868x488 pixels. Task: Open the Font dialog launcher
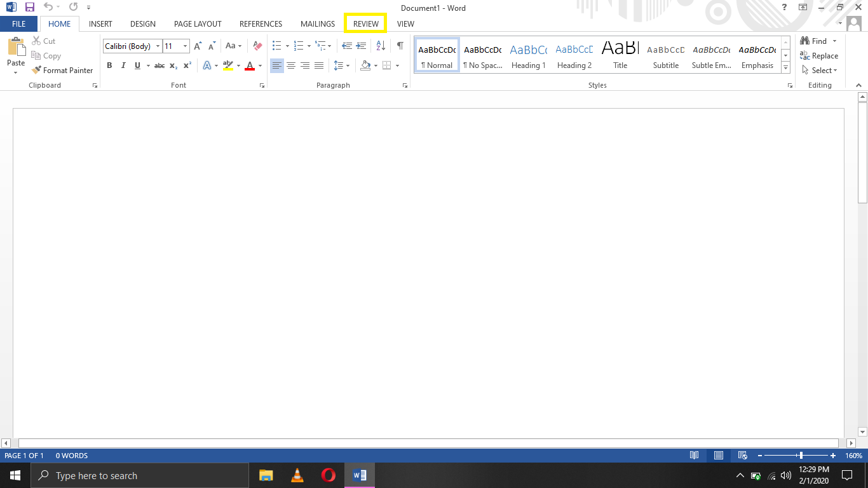tap(262, 85)
